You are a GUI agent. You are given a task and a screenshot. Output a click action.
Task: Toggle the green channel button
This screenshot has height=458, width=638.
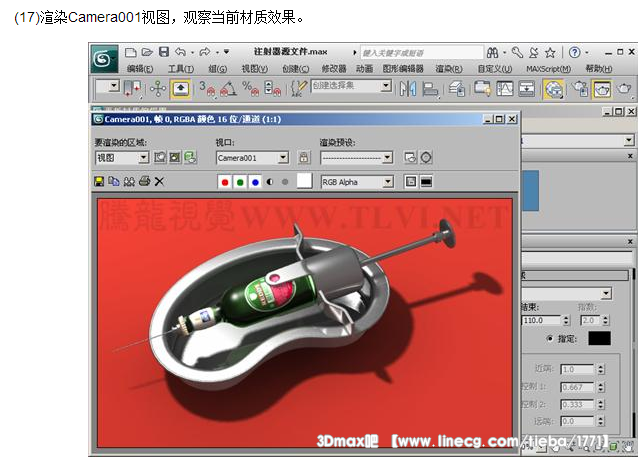240,182
